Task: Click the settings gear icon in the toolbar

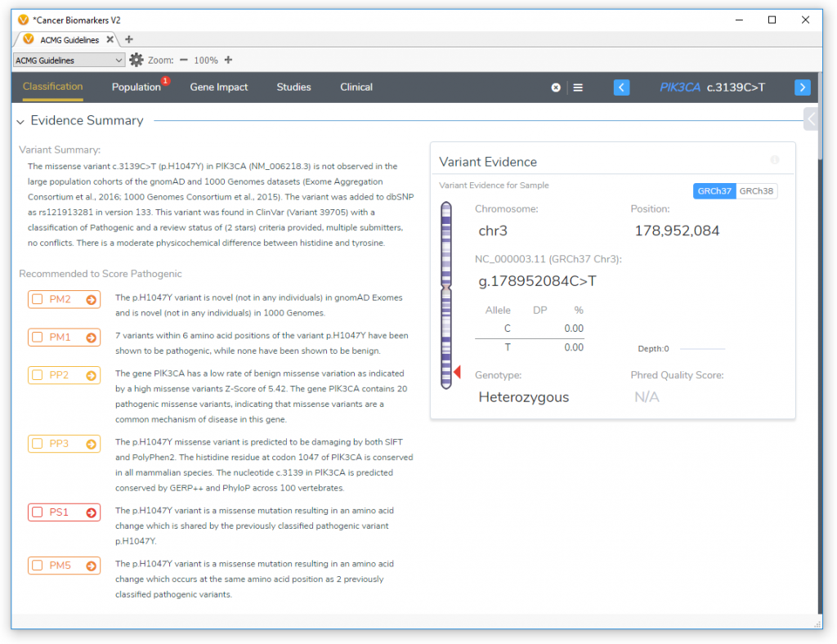Action: point(136,60)
